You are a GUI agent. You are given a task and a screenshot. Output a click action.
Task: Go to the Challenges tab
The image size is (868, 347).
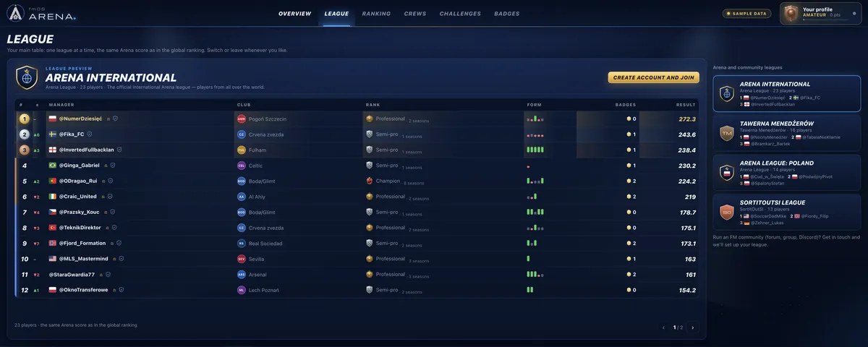pos(460,14)
